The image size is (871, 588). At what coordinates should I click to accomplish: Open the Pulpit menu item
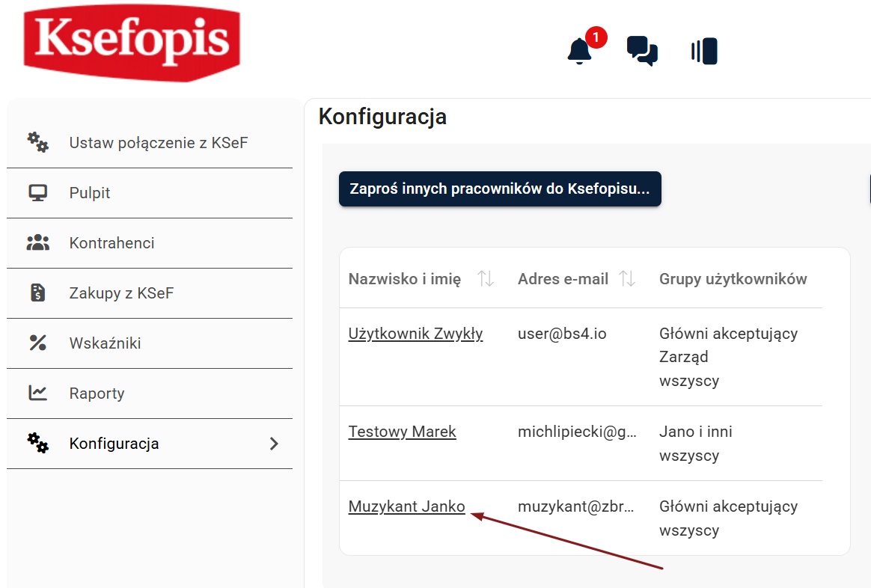pos(90,193)
